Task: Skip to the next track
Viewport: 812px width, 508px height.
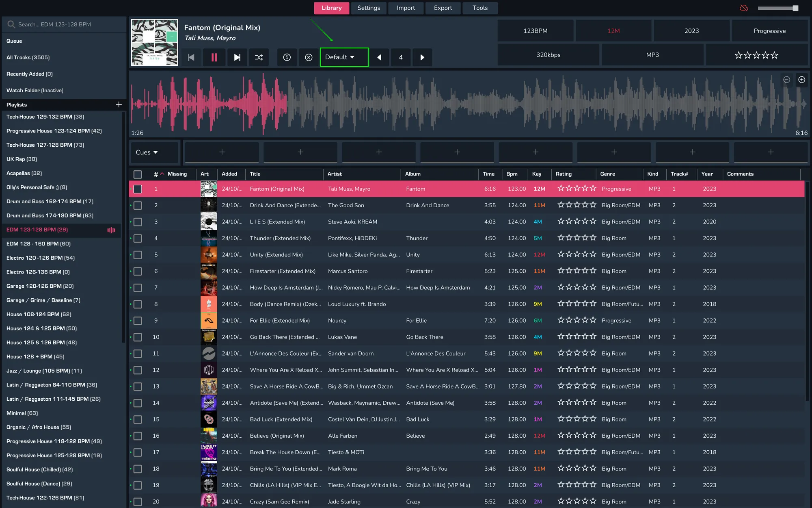Action: coord(237,57)
